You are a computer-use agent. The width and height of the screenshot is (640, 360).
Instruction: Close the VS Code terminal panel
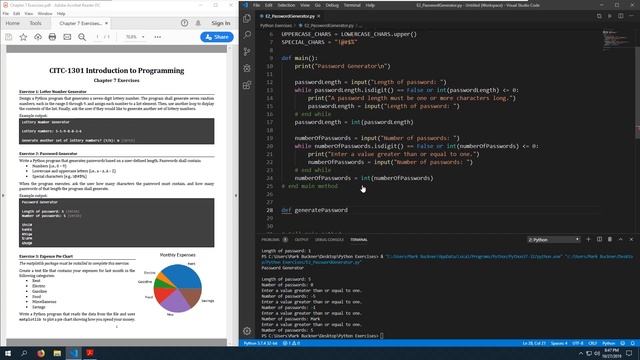pos(631,239)
